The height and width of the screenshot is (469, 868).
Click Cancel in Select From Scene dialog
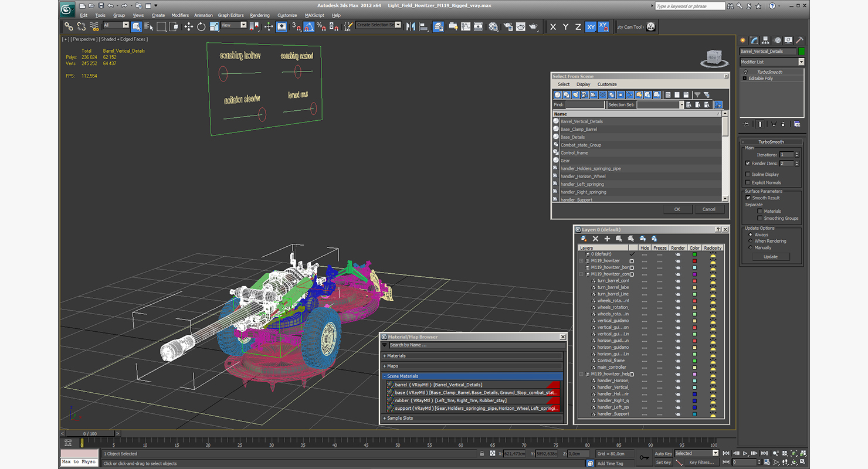pos(709,209)
